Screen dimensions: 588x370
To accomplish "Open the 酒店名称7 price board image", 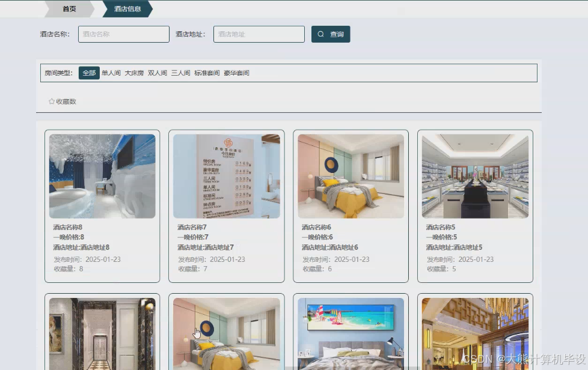I will coord(227,176).
